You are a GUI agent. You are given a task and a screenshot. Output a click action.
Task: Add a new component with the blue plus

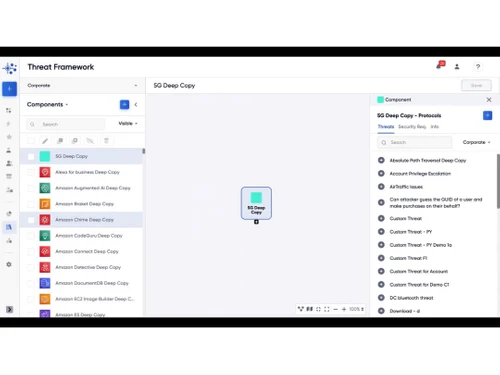point(124,105)
